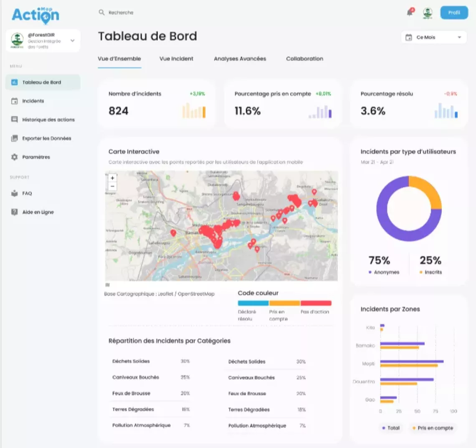Select Tableau de Bord menu item
476x448 pixels.
click(x=43, y=82)
